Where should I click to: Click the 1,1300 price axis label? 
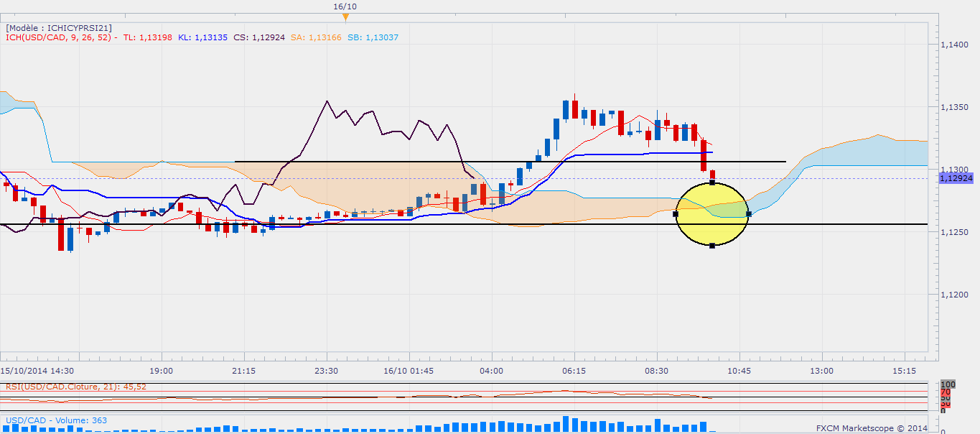pos(954,170)
